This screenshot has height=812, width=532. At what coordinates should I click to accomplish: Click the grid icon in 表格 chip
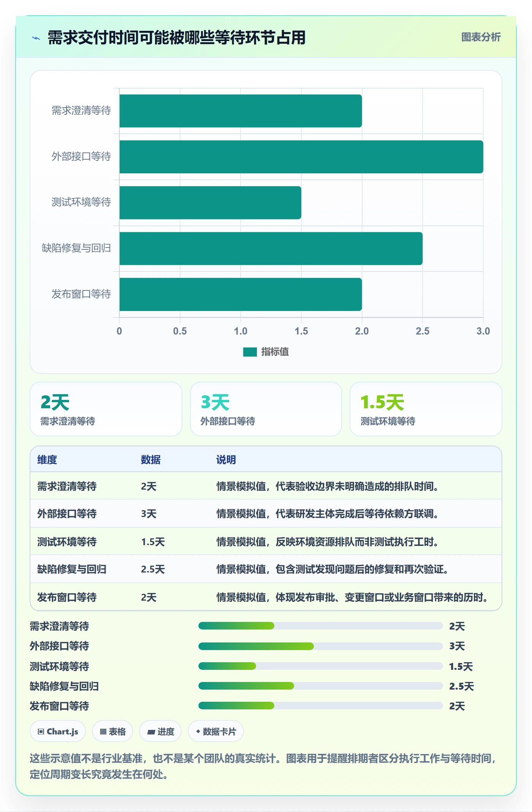[103, 732]
